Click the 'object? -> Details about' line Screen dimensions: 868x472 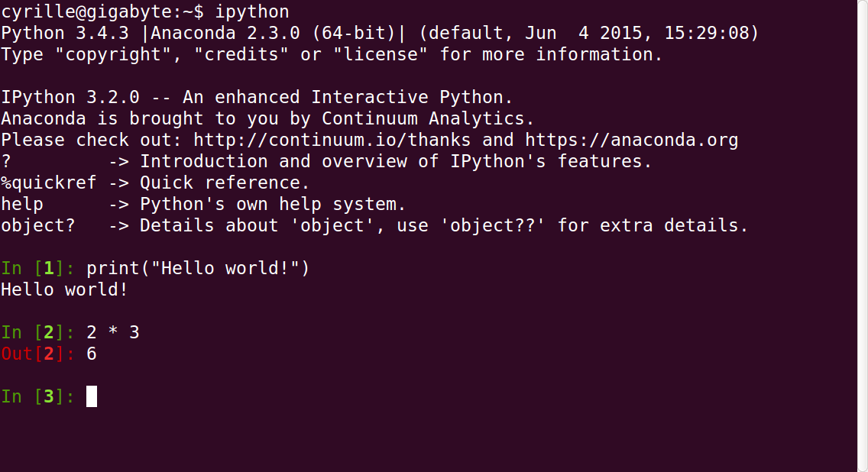tap(374, 226)
